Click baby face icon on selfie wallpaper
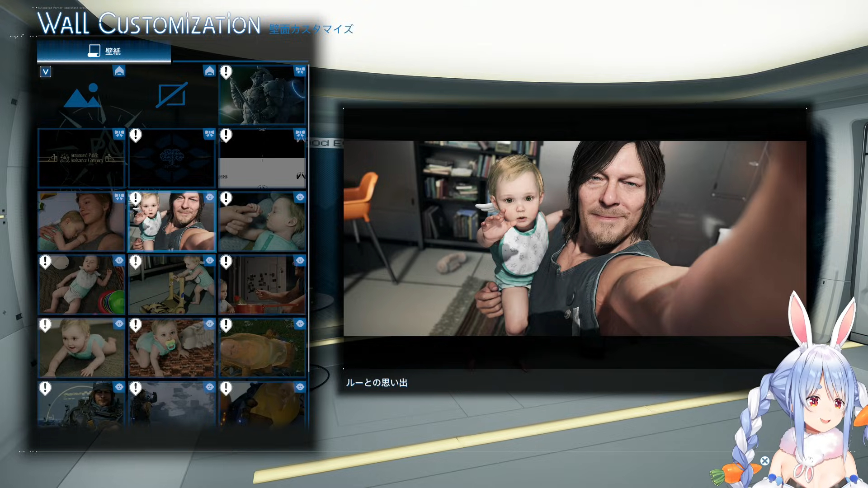868x488 pixels. (209, 197)
